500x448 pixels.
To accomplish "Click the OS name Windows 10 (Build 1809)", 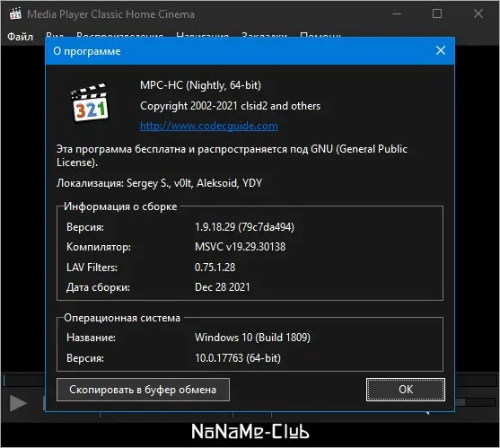I will (252, 338).
